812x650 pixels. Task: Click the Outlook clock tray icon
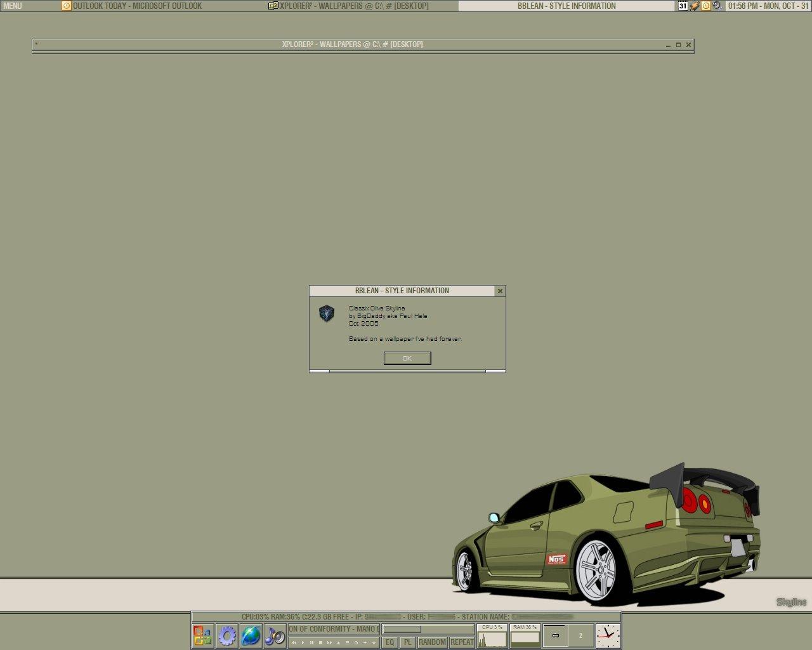(705, 6)
